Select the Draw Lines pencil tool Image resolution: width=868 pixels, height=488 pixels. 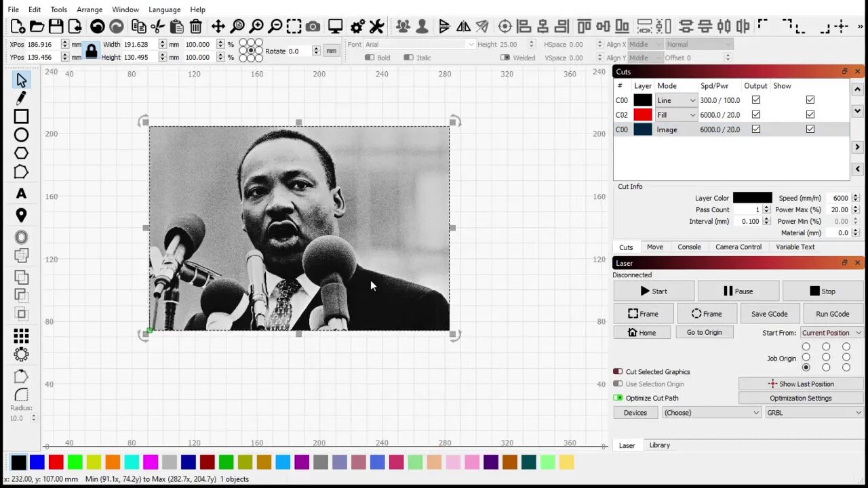pyautogui.click(x=21, y=99)
